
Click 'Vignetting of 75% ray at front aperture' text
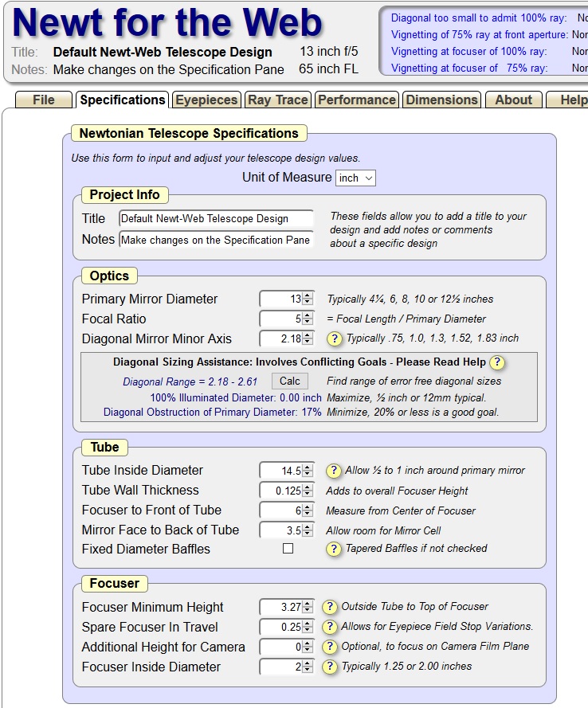point(480,35)
